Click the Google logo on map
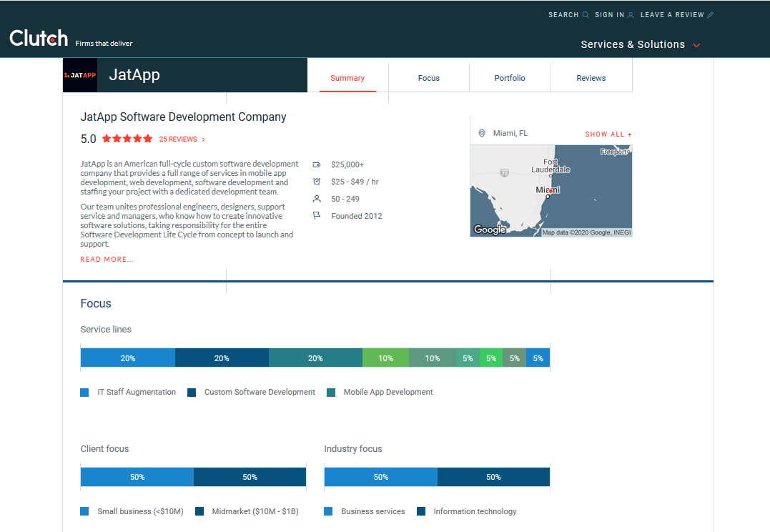 pyautogui.click(x=489, y=230)
